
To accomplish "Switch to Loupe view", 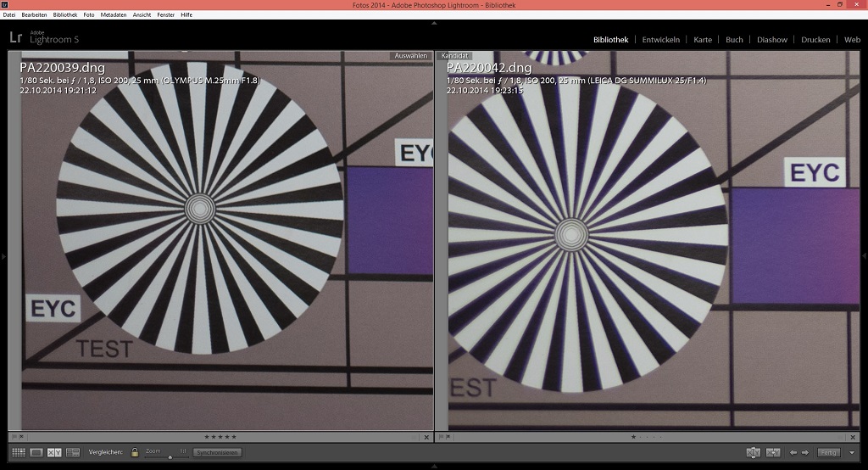I will 36,453.
